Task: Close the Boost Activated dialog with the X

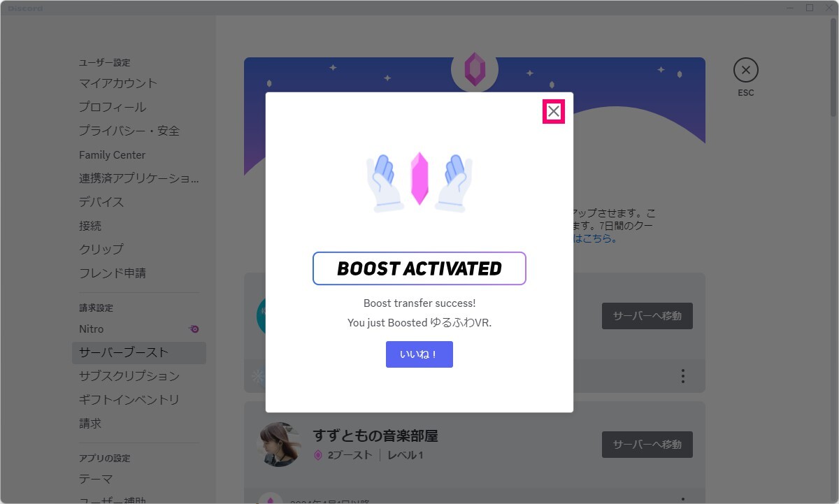Action: 554,111
